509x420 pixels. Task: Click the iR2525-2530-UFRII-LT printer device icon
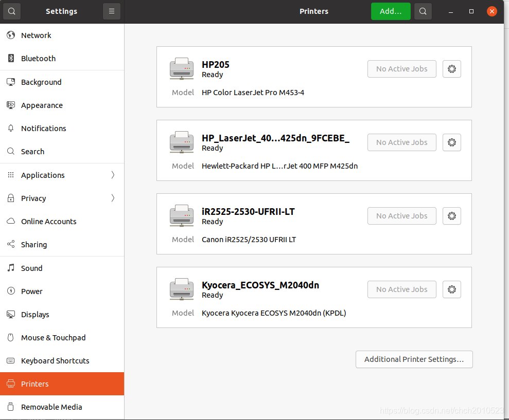click(x=182, y=216)
